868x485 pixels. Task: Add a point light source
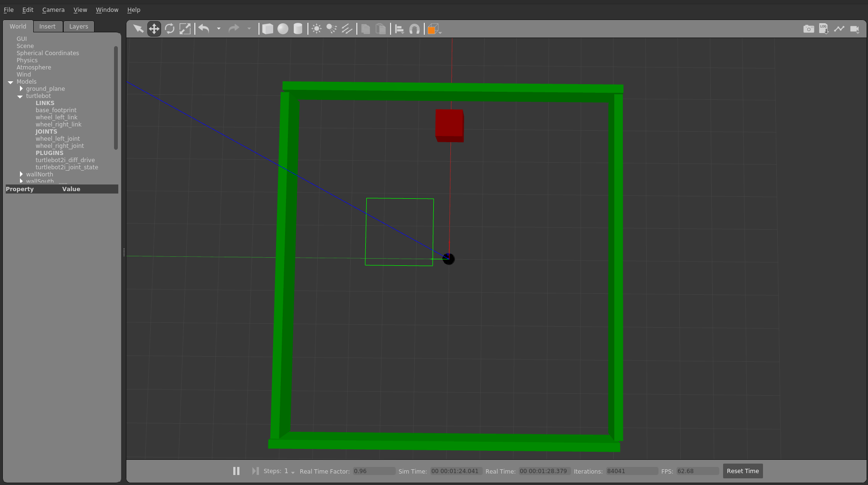316,29
